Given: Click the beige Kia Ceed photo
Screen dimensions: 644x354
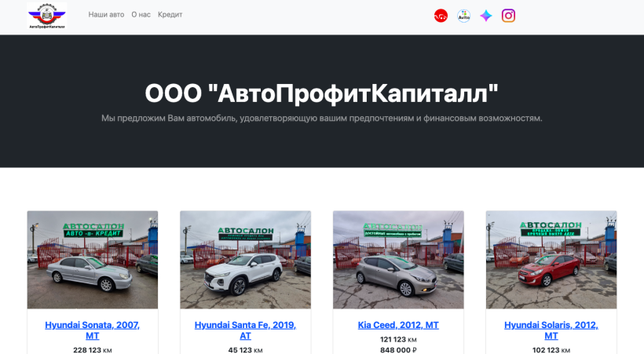Looking at the screenshot, I should coord(398,260).
